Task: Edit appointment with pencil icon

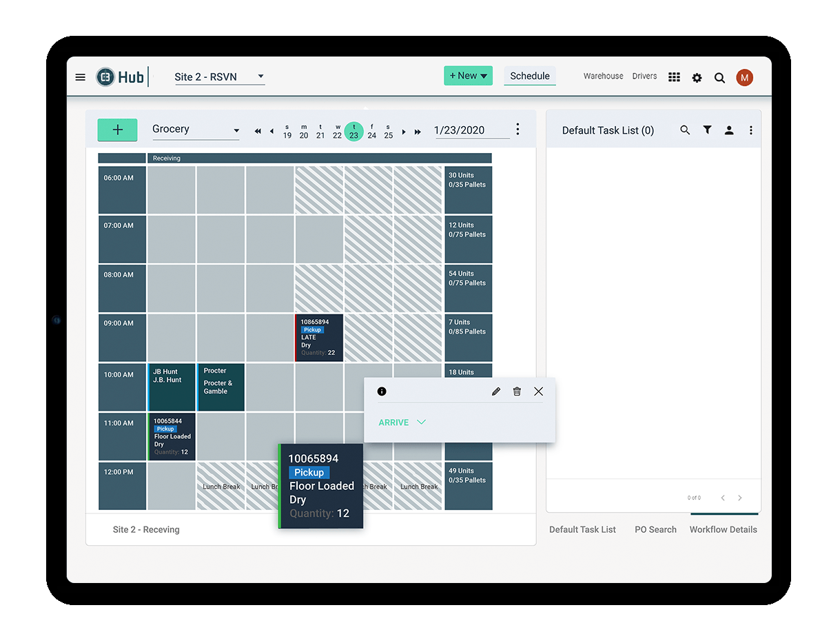Action: (495, 391)
